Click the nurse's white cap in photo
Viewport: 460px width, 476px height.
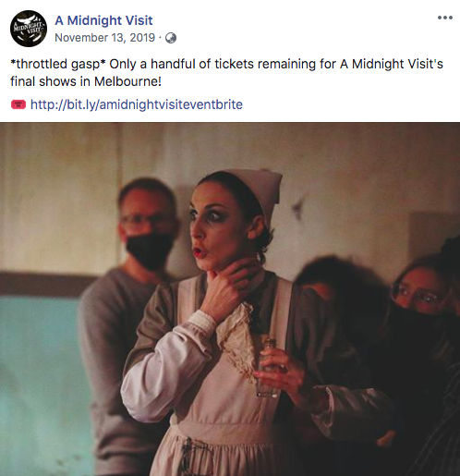256,189
